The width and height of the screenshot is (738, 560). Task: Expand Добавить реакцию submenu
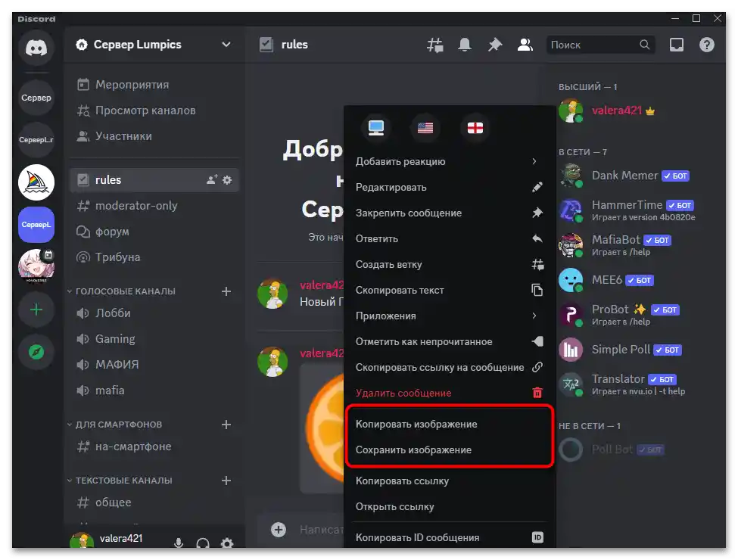pyautogui.click(x=450, y=161)
